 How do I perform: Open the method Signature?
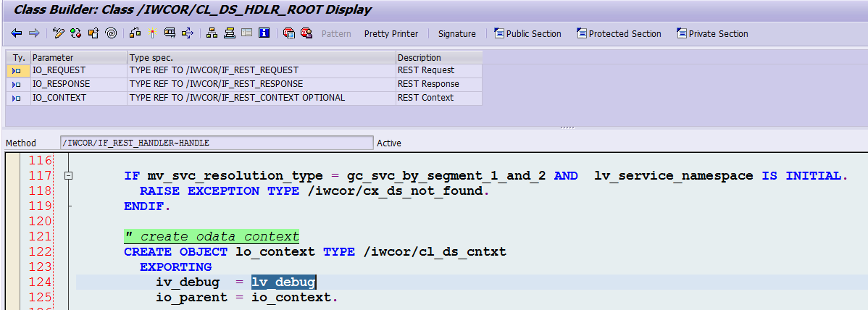click(x=456, y=34)
